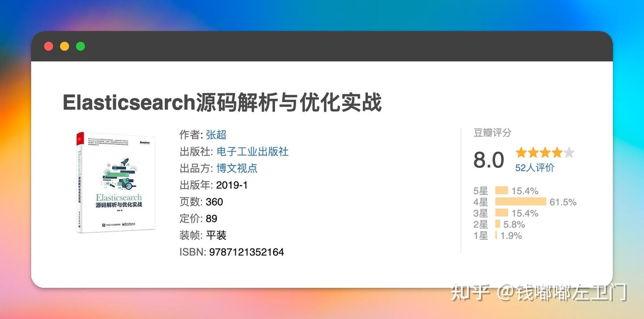
Task: Click the 8.0 score value
Action: click(x=487, y=160)
